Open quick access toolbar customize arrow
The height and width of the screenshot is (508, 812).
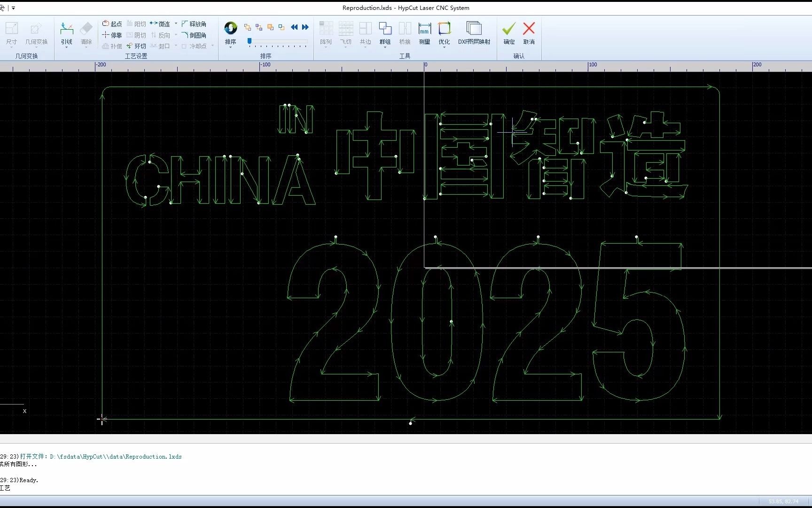pos(13,8)
